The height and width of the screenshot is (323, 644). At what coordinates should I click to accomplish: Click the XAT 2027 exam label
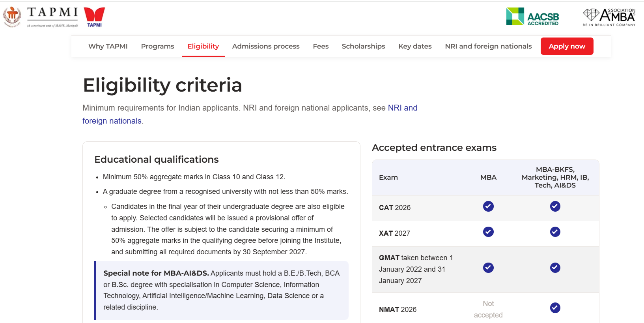(x=394, y=233)
